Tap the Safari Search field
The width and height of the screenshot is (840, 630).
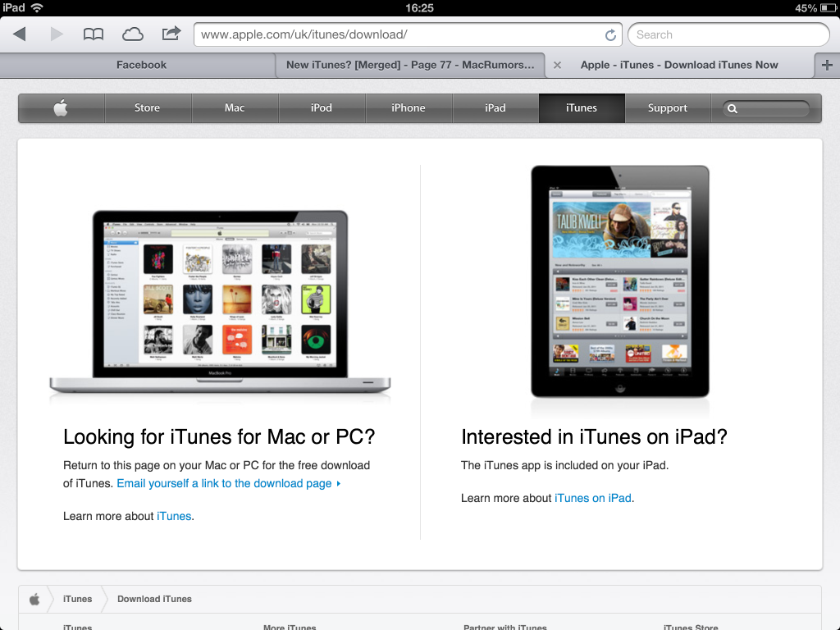tap(728, 34)
